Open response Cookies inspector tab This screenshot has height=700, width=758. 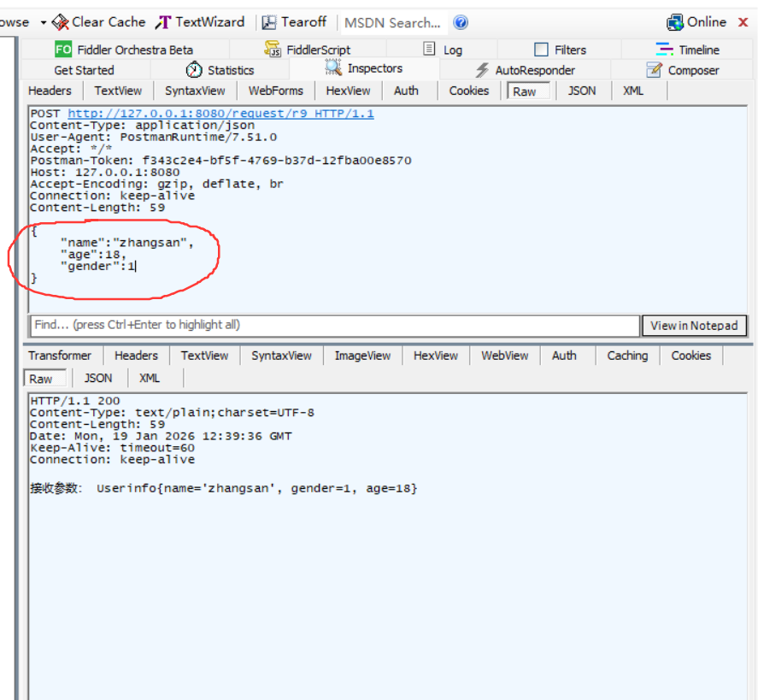click(690, 356)
